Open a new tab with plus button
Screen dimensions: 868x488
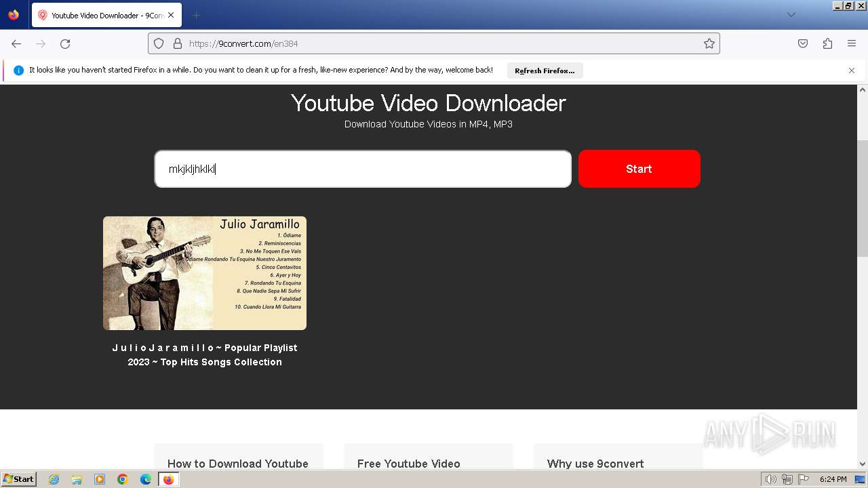pos(196,15)
